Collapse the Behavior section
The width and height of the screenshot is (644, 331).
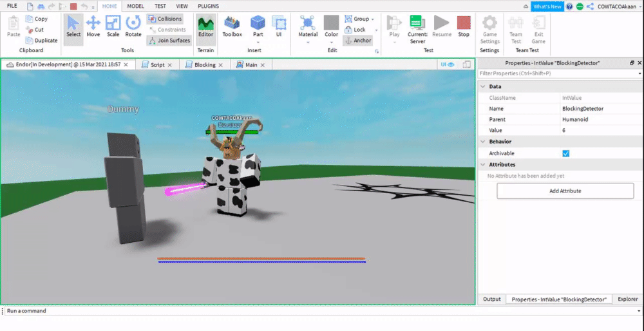click(482, 142)
